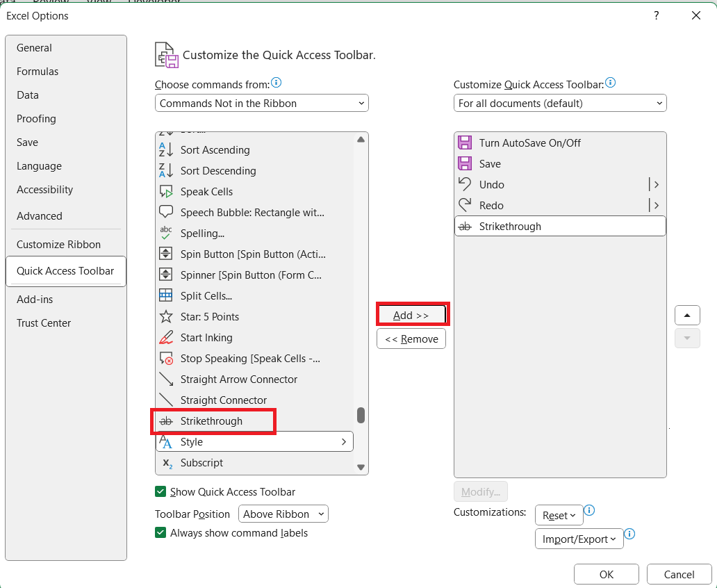
Task: Click the Spelling checkmark icon
Action: click(x=166, y=234)
